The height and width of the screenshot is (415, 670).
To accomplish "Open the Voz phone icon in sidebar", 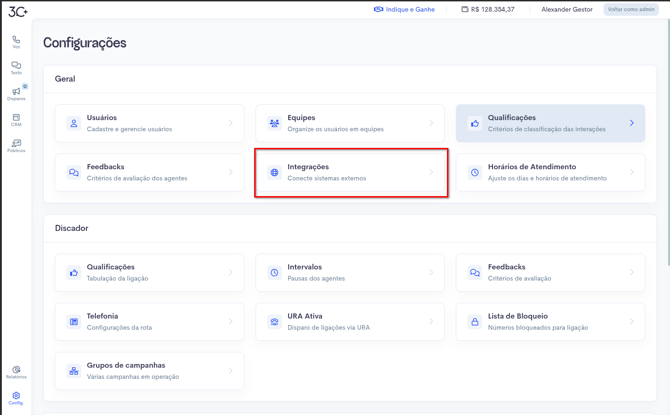I will (x=16, y=41).
